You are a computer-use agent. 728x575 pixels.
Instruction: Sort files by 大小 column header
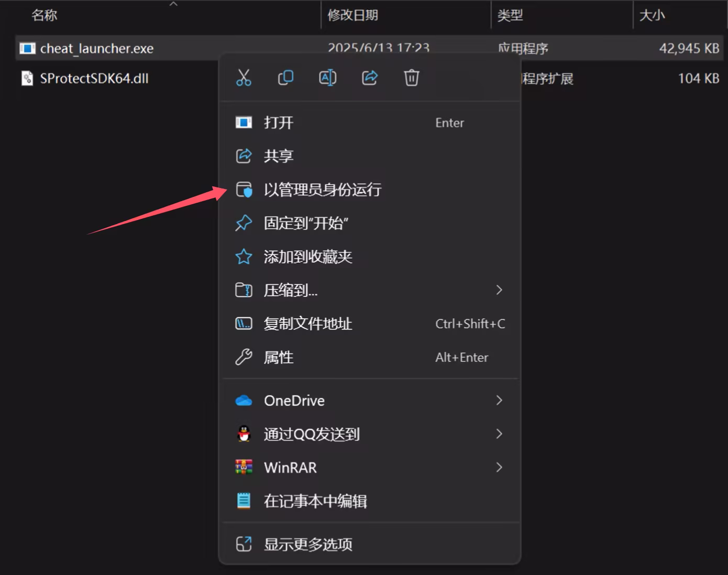652,15
